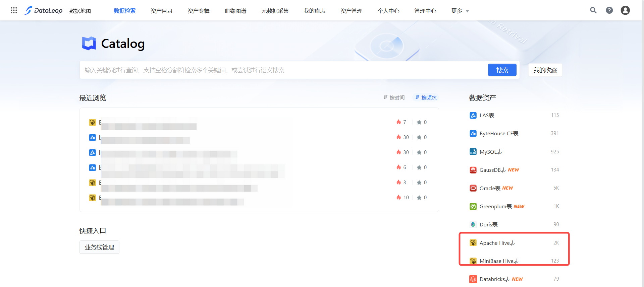This screenshot has height=287, width=644.
Task: Expand the 更多 dropdown menu
Action: (460, 11)
